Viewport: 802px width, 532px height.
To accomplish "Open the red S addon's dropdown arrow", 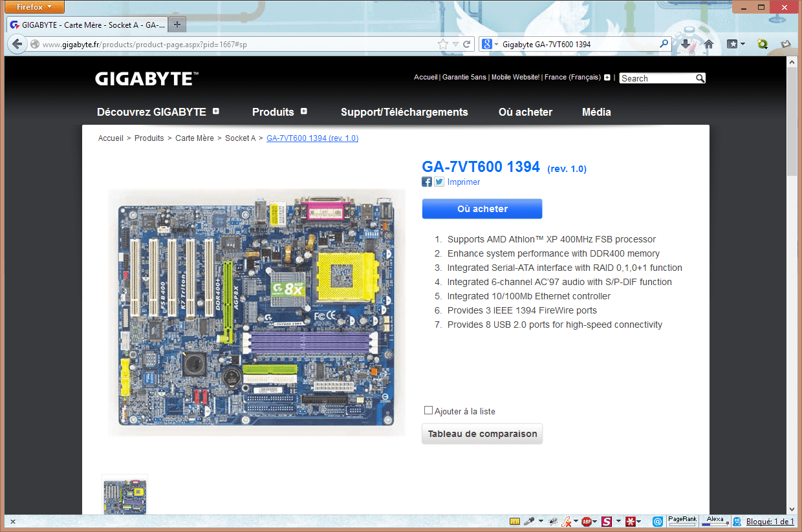I will tap(618, 521).
